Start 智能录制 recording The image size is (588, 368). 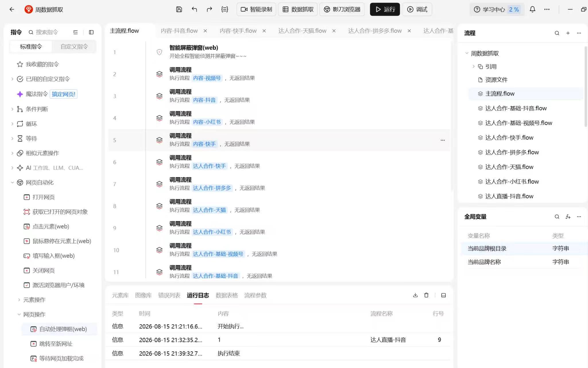click(256, 9)
